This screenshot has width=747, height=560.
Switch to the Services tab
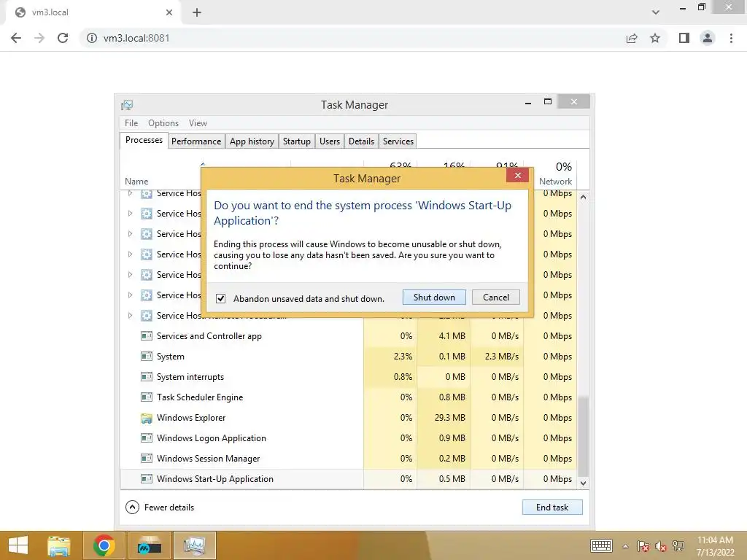point(398,141)
